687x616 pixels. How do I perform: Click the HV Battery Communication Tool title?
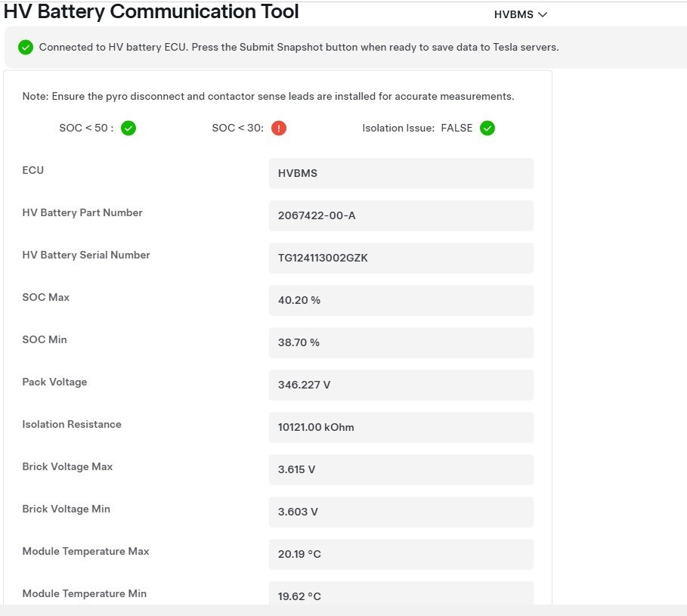pyautogui.click(x=151, y=12)
